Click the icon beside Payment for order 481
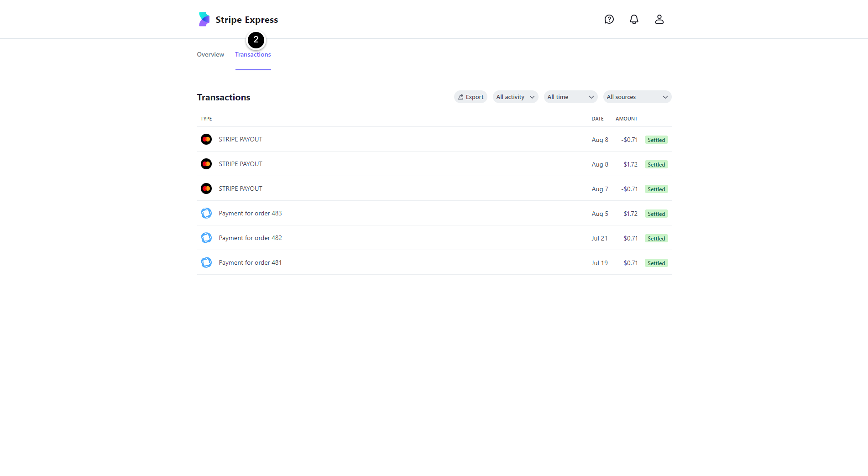Viewport: 868px width, 476px height. [x=206, y=262]
